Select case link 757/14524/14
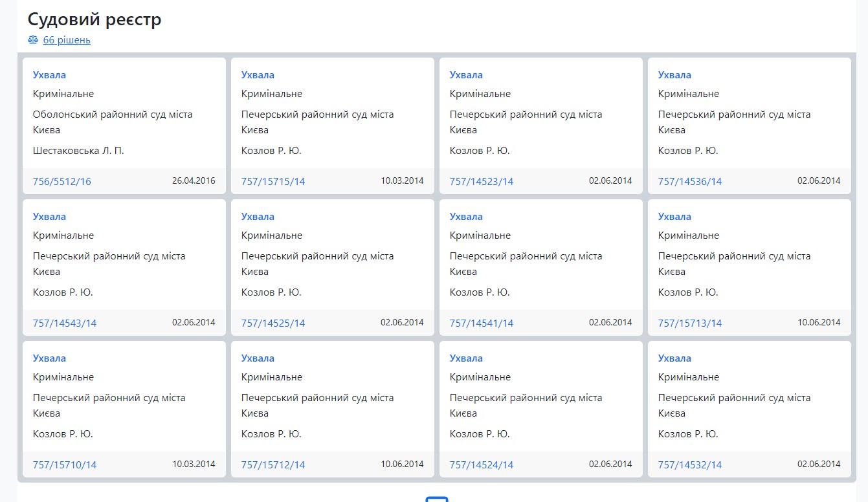Screen dimensions: 868x502 coord(482,465)
